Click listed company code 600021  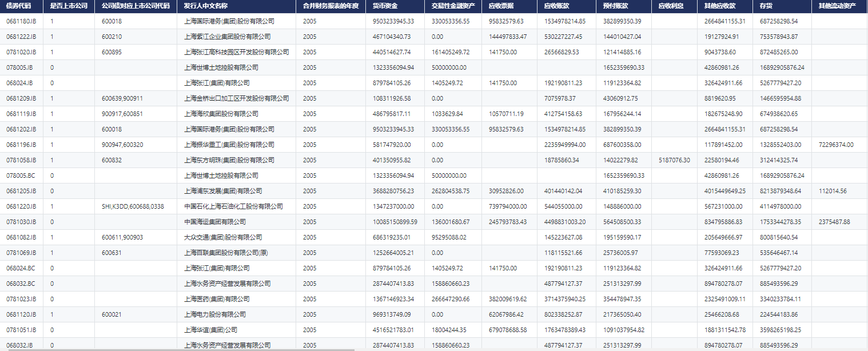tap(112, 314)
